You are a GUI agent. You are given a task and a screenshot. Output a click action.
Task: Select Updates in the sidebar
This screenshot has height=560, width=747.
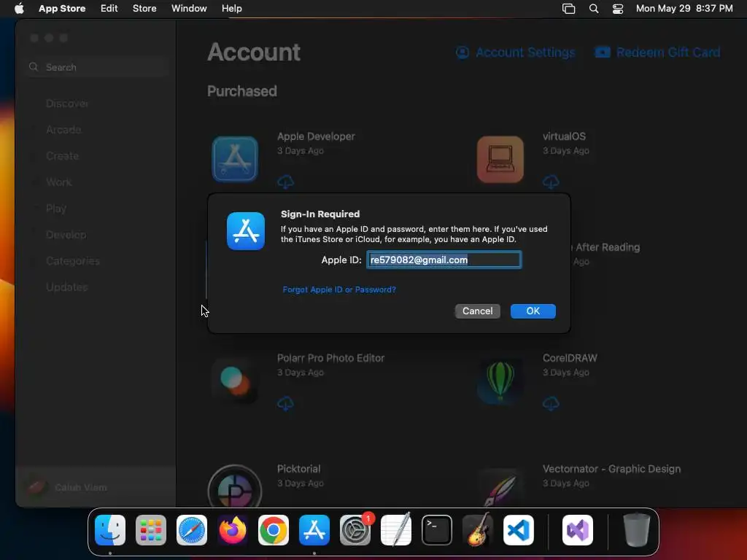click(66, 287)
